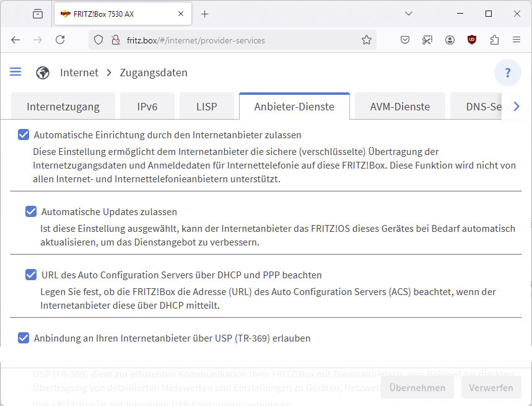Click the uBlock Origin extension icon
The image size is (532, 406).
[x=471, y=40]
